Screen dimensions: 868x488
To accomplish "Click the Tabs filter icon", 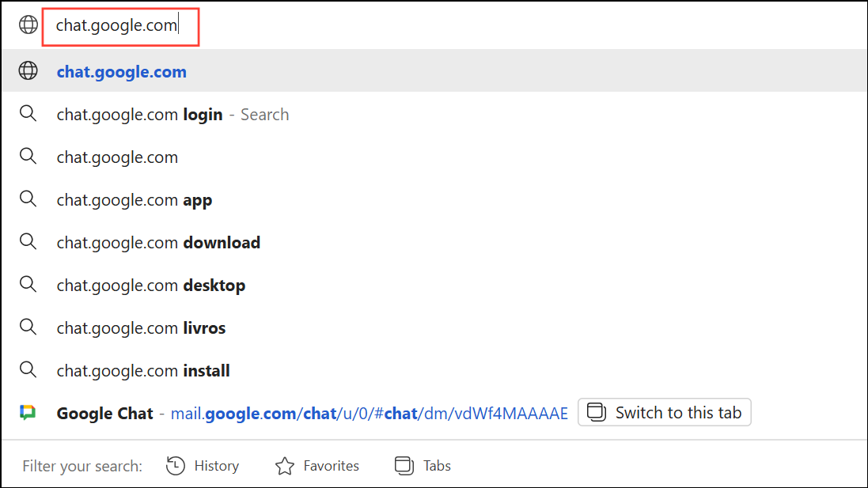I will pos(404,466).
